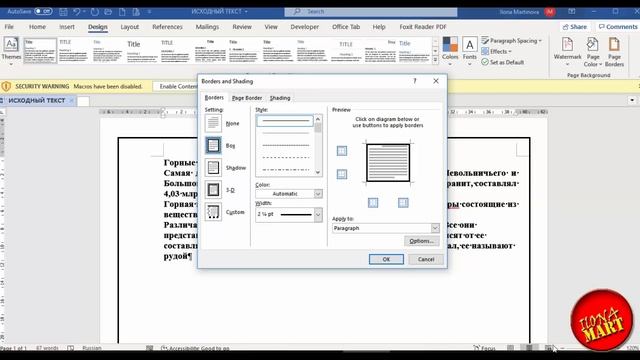640x360 pixels.
Task: Switch to the Page Border tab
Action: point(247,98)
